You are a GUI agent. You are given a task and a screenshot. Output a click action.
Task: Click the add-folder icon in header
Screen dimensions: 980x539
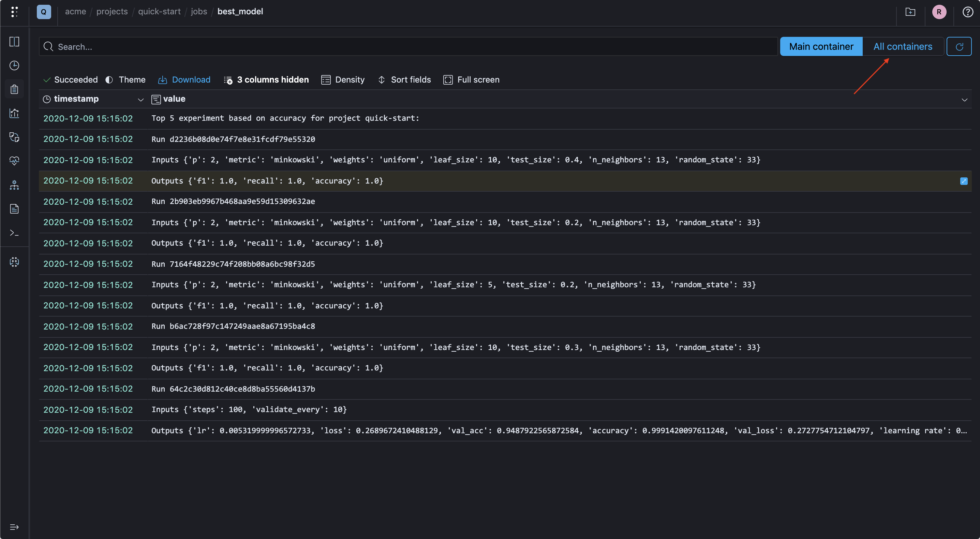click(x=910, y=12)
